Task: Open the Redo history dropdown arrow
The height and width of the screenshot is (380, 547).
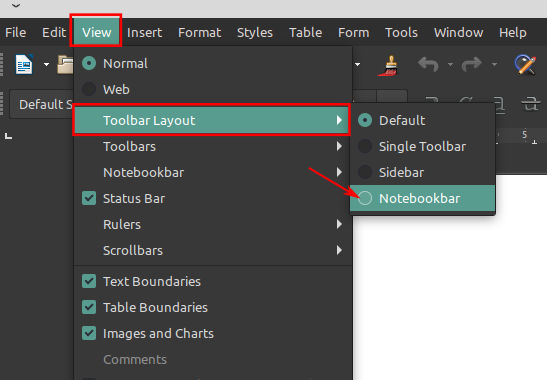Action: (494, 65)
